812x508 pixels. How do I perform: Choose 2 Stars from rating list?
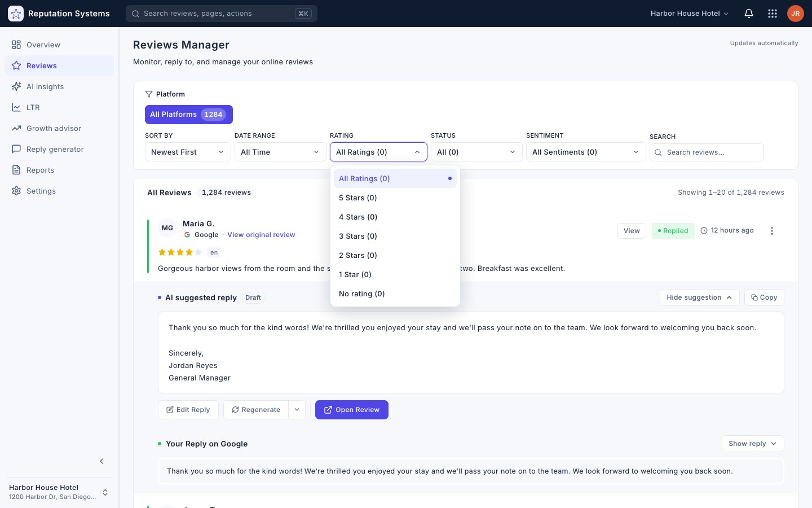pos(395,255)
